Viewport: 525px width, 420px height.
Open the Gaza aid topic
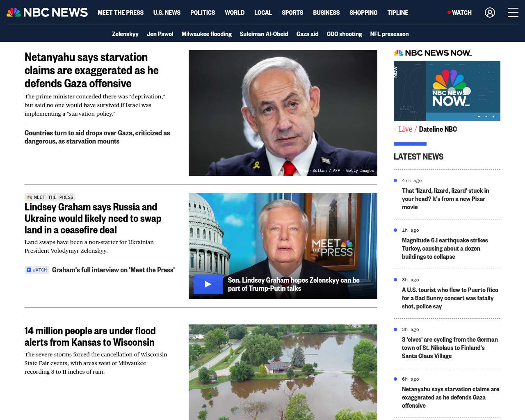pyautogui.click(x=308, y=34)
